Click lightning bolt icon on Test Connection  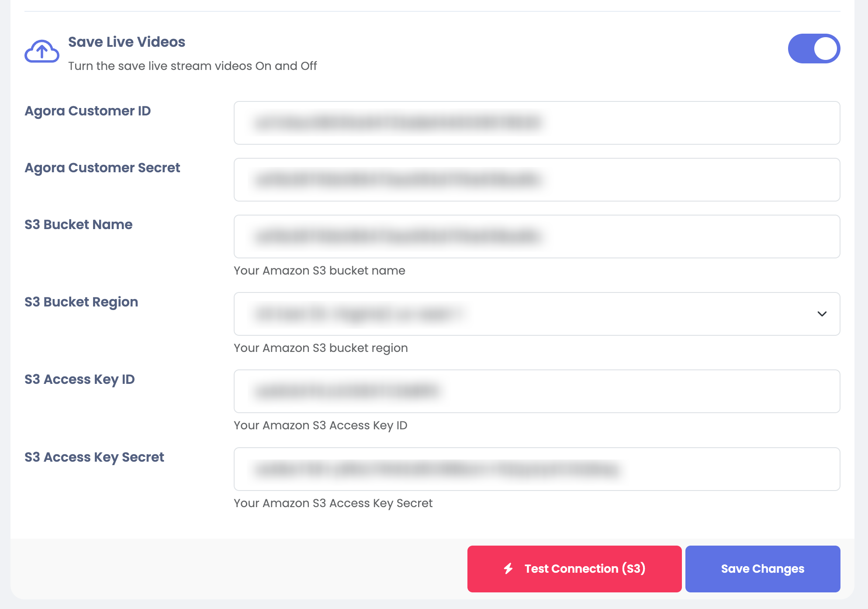pos(508,569)
